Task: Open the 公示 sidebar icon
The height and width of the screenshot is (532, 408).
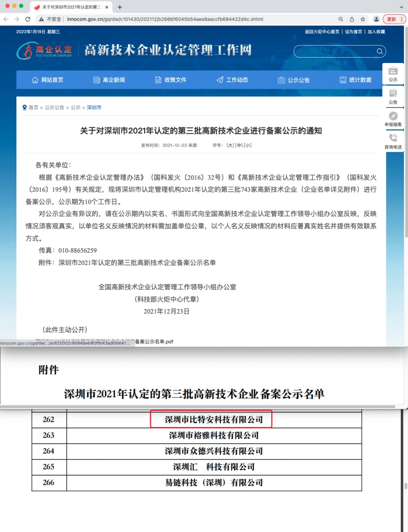Action: pyautogui.click(x=393, y=74)
